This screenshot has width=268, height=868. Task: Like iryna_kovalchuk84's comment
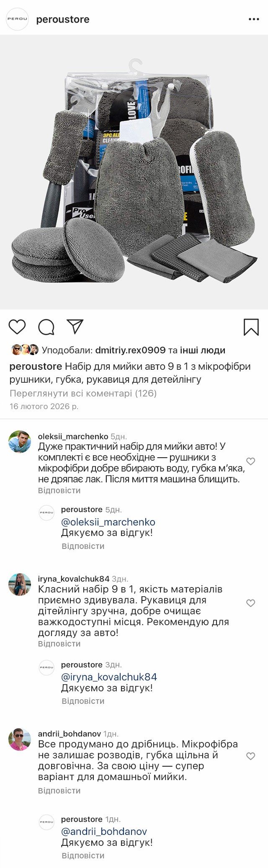pyautogui.click(x=250, y=603)
